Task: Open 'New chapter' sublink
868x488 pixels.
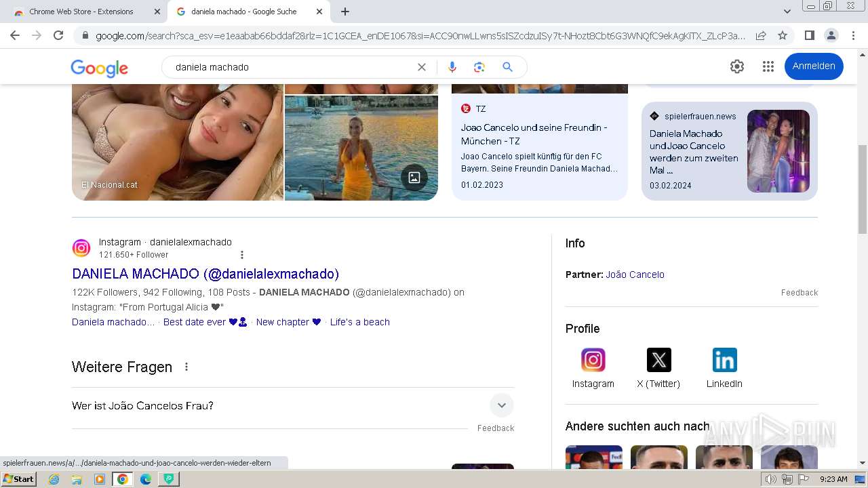Action: tap(288, 322)
